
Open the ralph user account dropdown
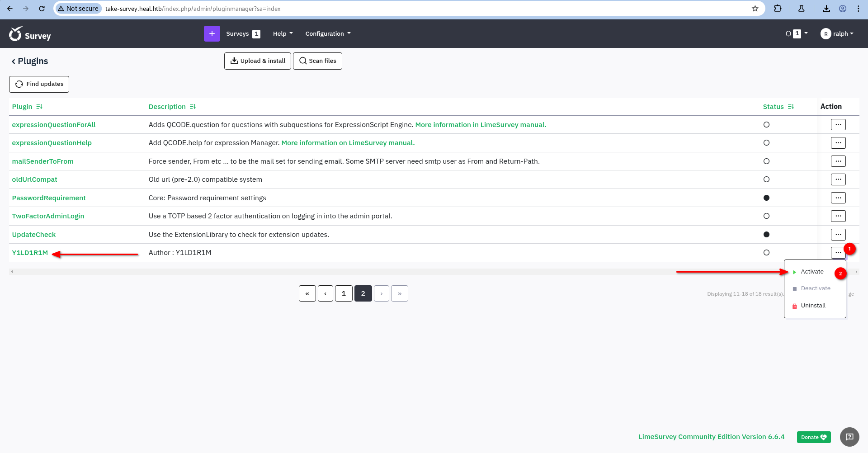(837, 34)
